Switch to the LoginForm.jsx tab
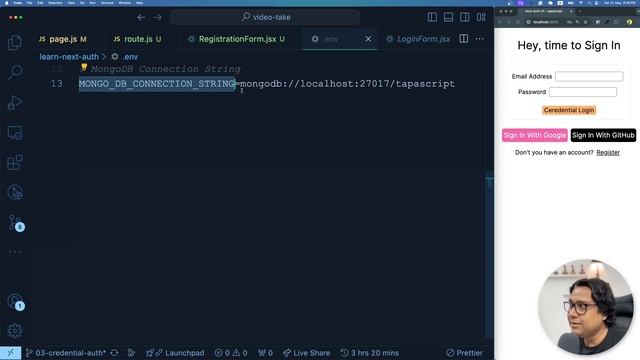Screen dimensions: 640x360 (x=418, y=39)
